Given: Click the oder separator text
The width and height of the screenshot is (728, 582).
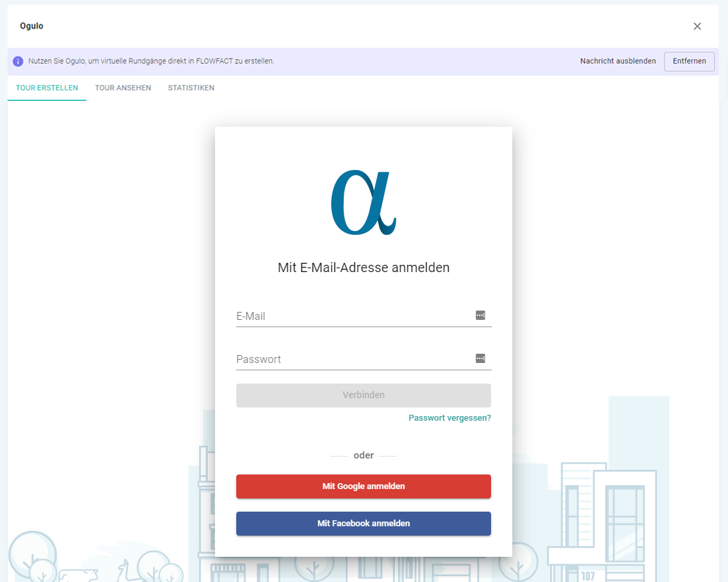Looking at the screenshot, I should 364,456.
